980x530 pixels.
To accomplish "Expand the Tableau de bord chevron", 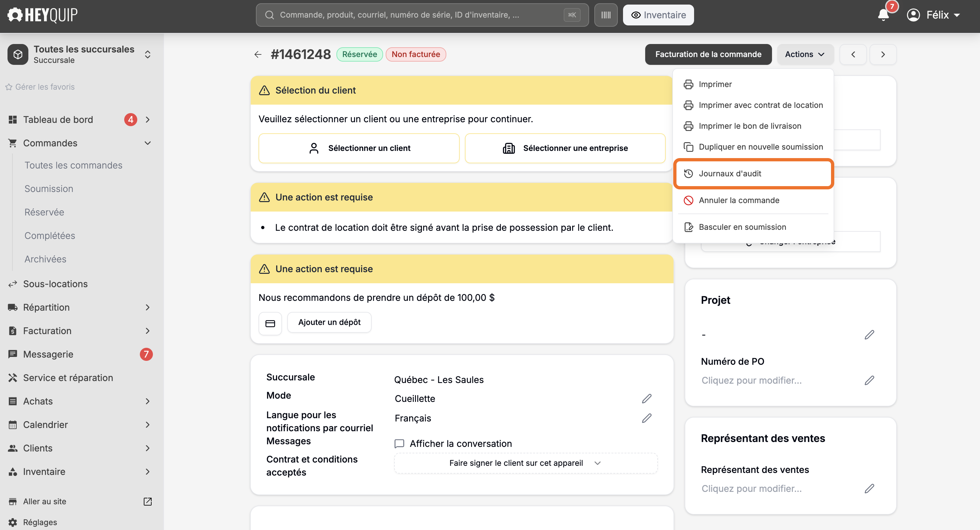I will [148, 120].
